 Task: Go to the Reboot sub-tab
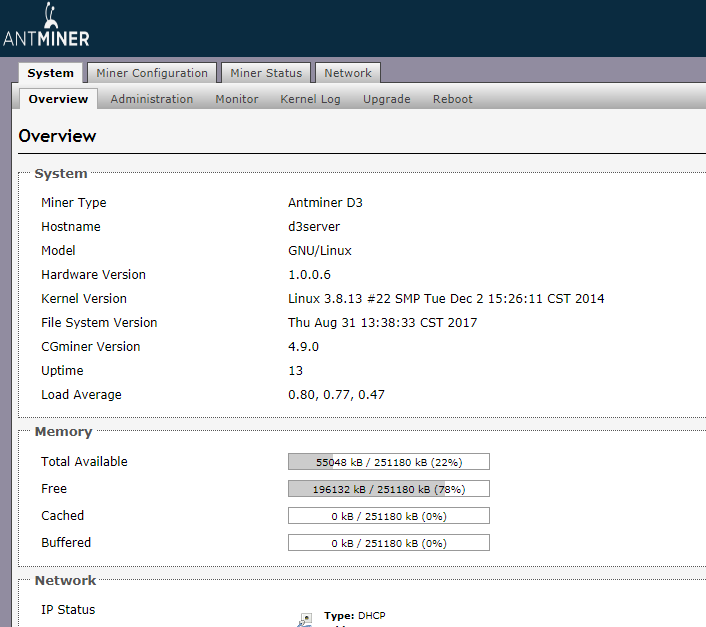point(452,99)
